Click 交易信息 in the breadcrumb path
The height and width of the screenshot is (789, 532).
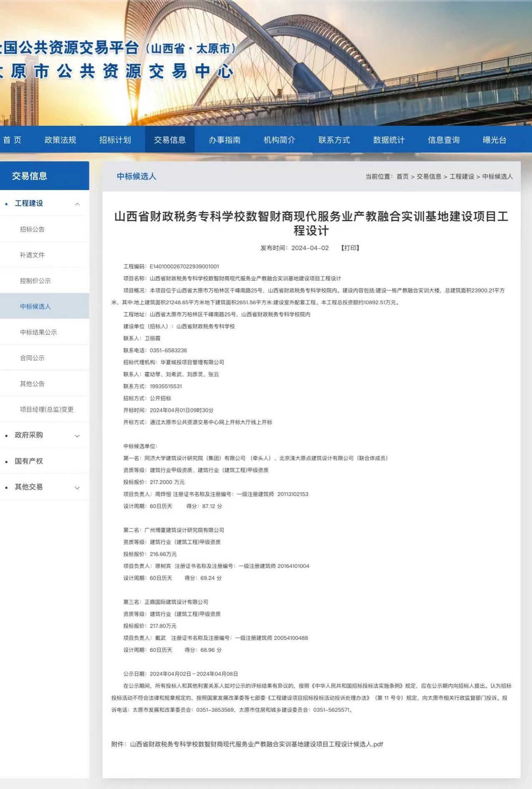(x=429, y=177)
